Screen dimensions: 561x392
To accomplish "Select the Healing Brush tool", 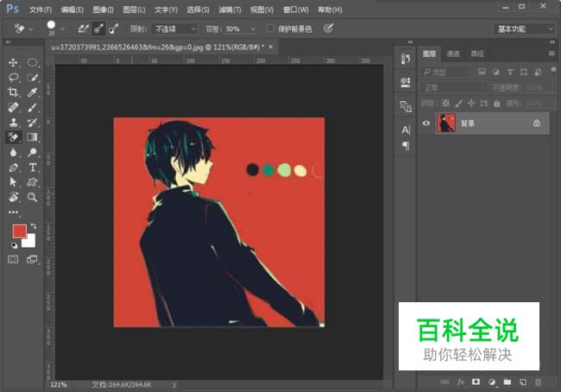I will (13, 107).
